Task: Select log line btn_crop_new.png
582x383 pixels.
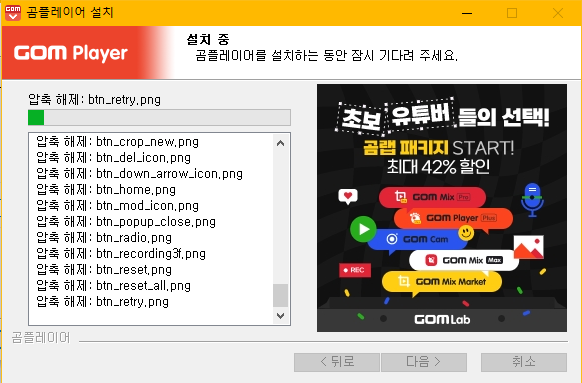Action: point(118,142)
